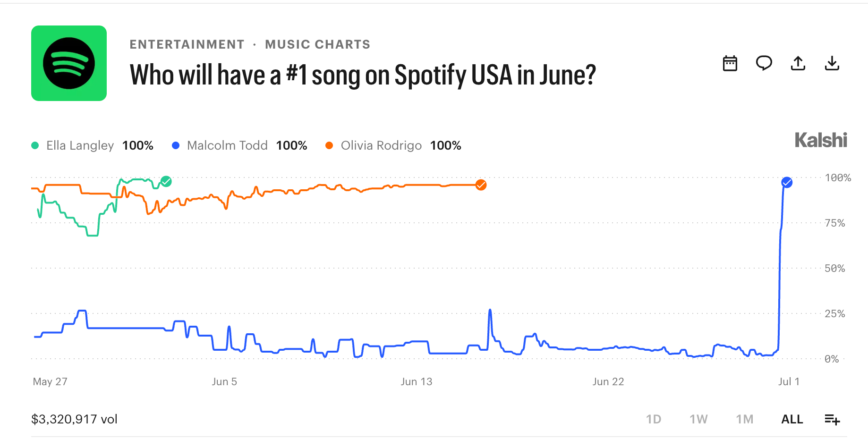The width and height of the screenshot is (868, 439).
Task: Open the ENTERTAINMENT category link
Action: tap(187, 44)
